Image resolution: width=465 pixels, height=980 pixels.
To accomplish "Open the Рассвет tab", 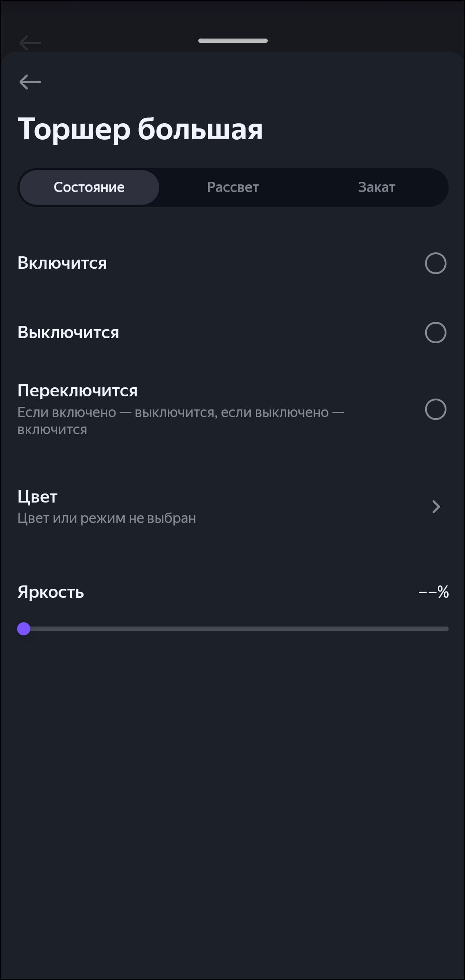I will 233,187.
